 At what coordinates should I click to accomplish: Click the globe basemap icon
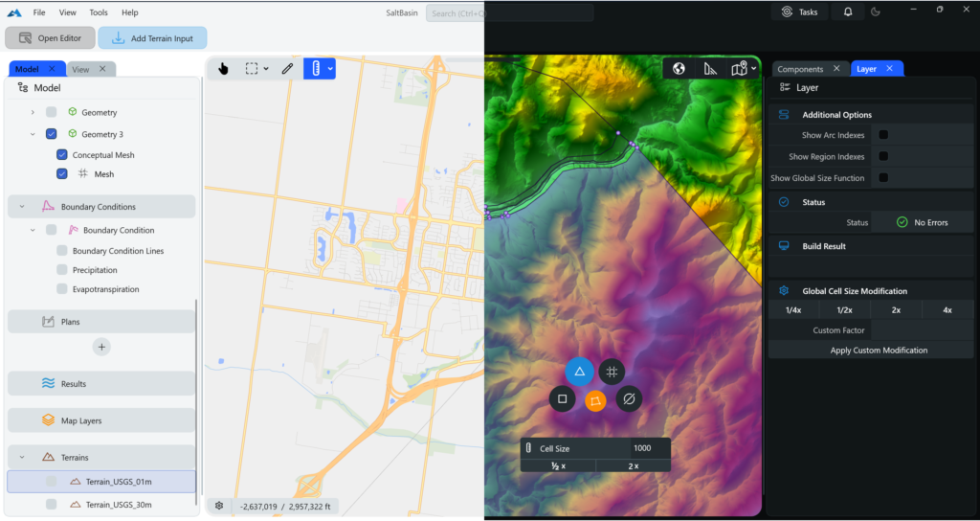click(679, 68)
